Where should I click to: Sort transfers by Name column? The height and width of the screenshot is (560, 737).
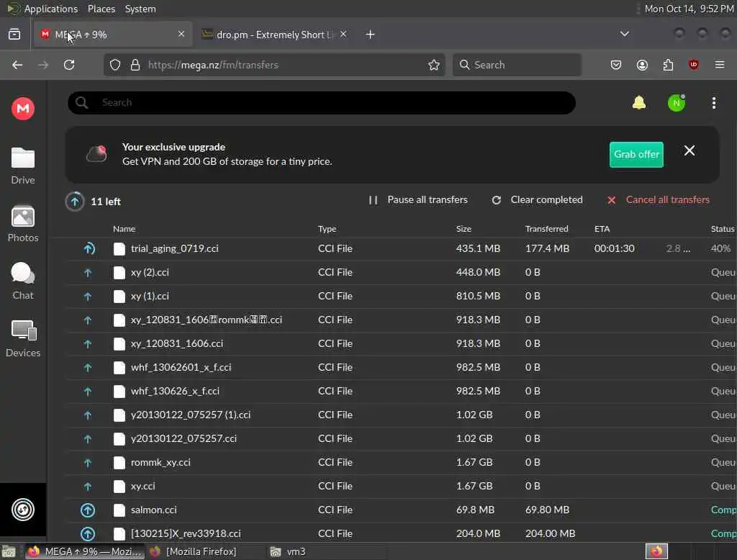coord(124,229)
